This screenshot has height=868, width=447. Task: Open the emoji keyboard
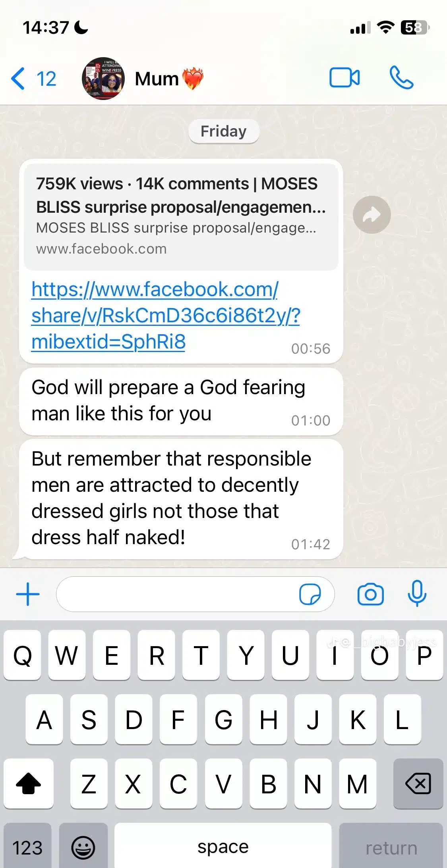83,847
